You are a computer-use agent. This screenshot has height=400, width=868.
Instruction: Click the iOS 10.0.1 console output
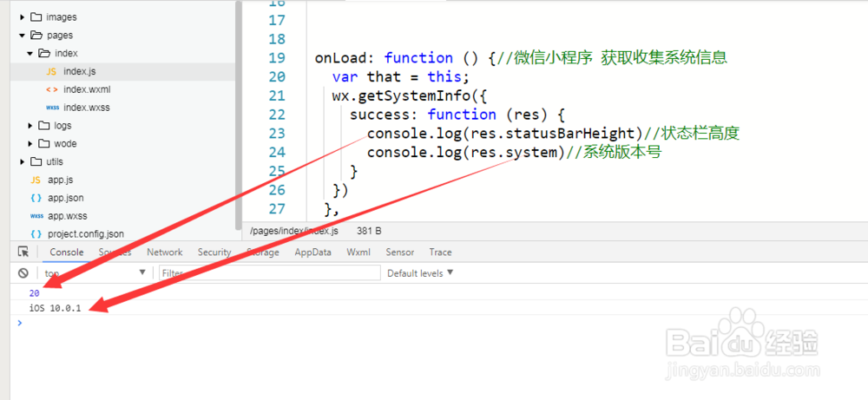pyautogui.click(x=55, y=308)
